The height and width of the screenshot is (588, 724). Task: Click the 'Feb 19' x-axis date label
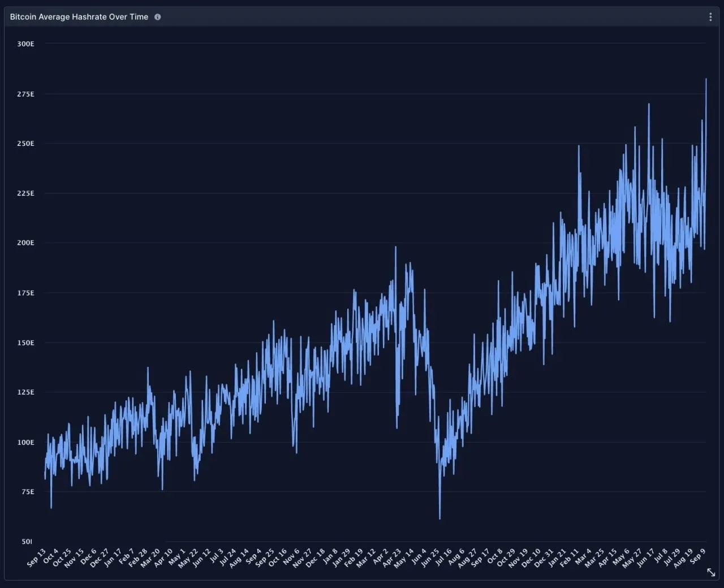click(353, 557)
